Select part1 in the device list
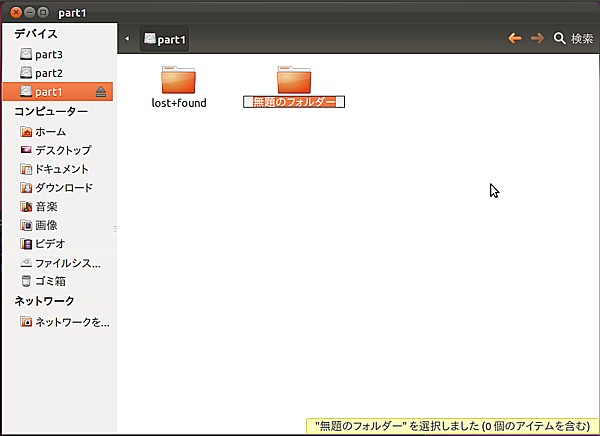 58,91
